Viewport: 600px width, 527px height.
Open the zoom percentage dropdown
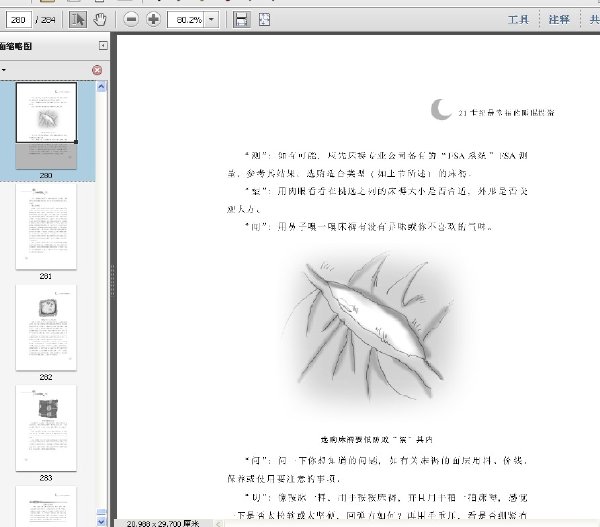(212, 20)
